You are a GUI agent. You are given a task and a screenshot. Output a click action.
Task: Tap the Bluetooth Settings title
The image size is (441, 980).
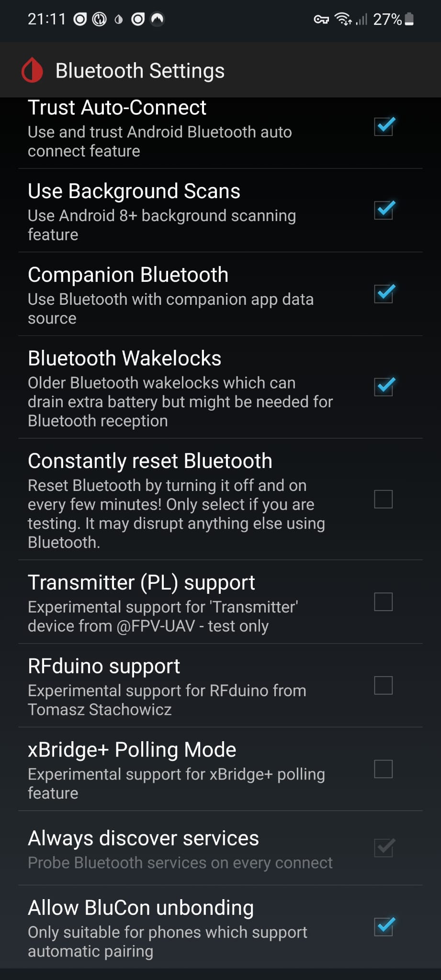(140, 70)
